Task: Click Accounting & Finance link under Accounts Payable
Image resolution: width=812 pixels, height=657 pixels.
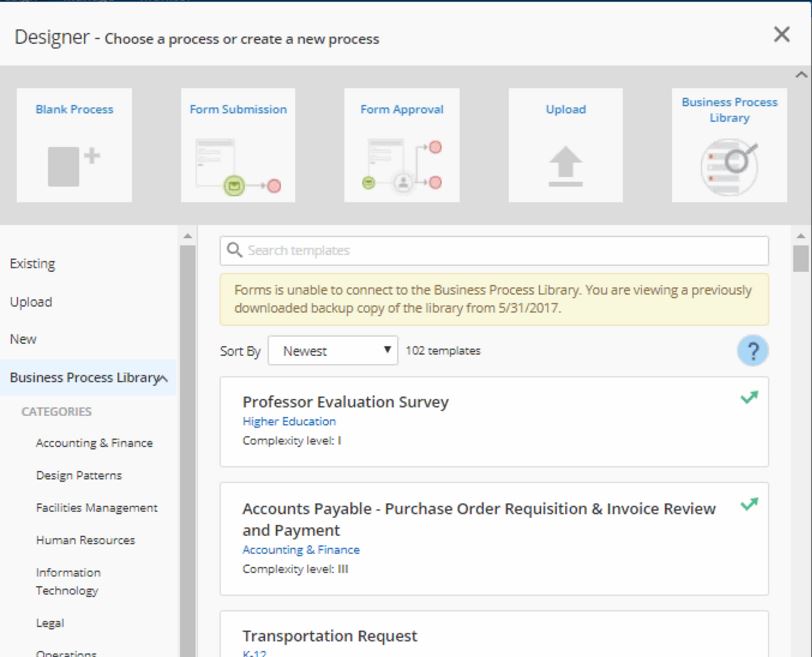Action: tap(300, 550)
